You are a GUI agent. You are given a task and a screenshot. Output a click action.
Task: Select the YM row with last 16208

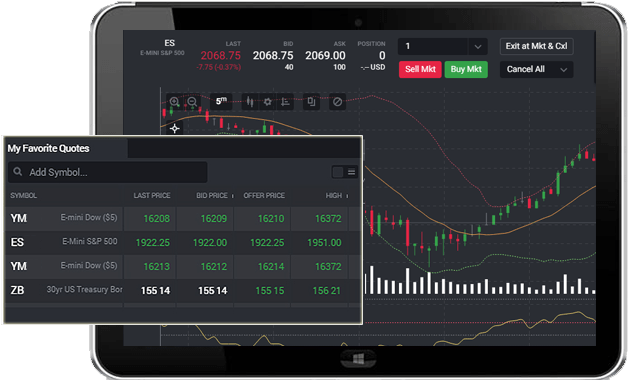pos(182,219)
